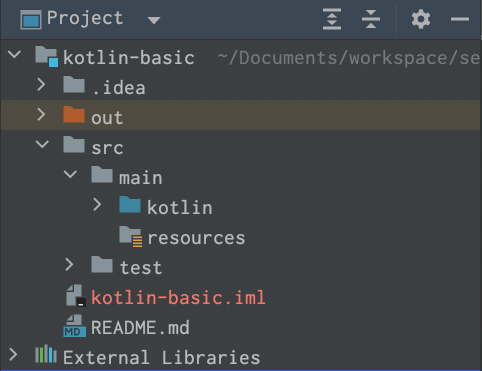Expand External Libraries chevron
482x371 pixels.
pyautogui.click(x=13, y=355)
